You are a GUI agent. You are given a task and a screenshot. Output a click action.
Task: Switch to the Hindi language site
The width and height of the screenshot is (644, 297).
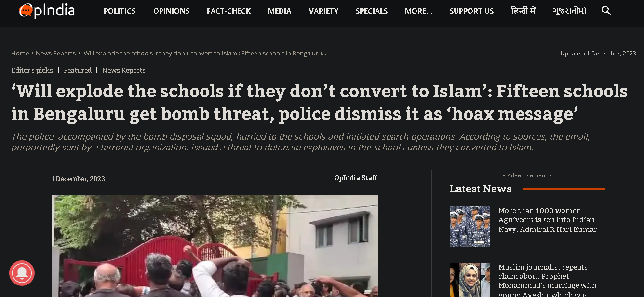523,11
